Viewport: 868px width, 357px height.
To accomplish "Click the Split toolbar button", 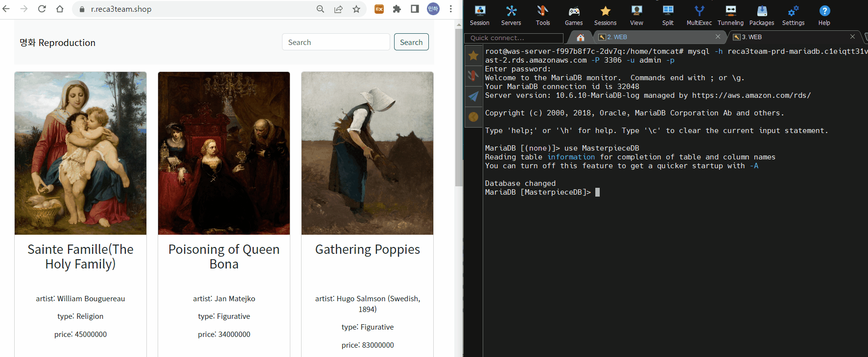I will coord(668,15).
